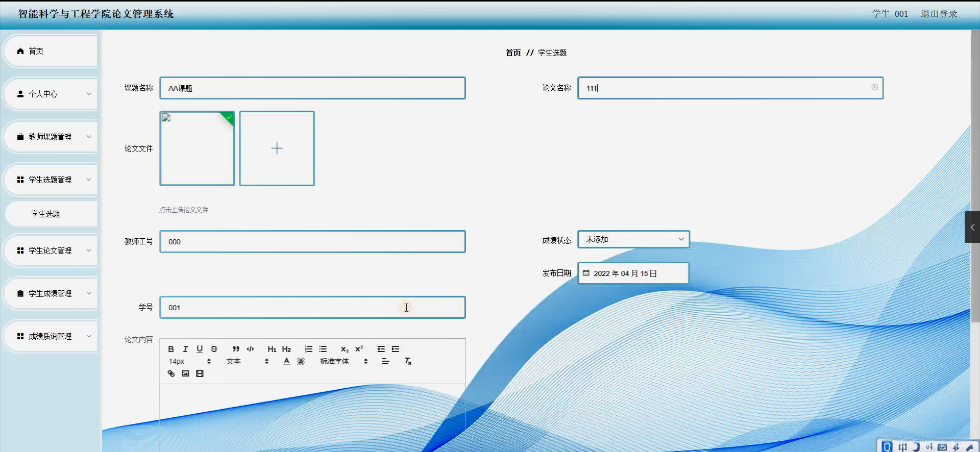Insert a video into the editor
This screenshot has width=980, height=452.
200,373
